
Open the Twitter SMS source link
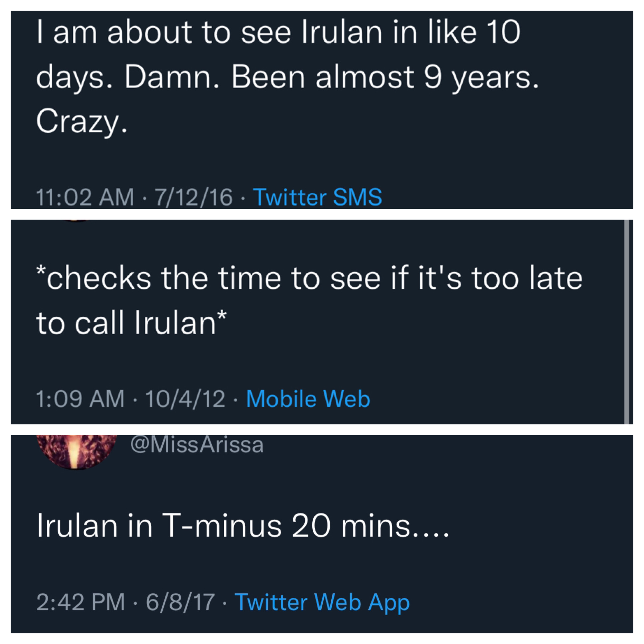[317, 197]
